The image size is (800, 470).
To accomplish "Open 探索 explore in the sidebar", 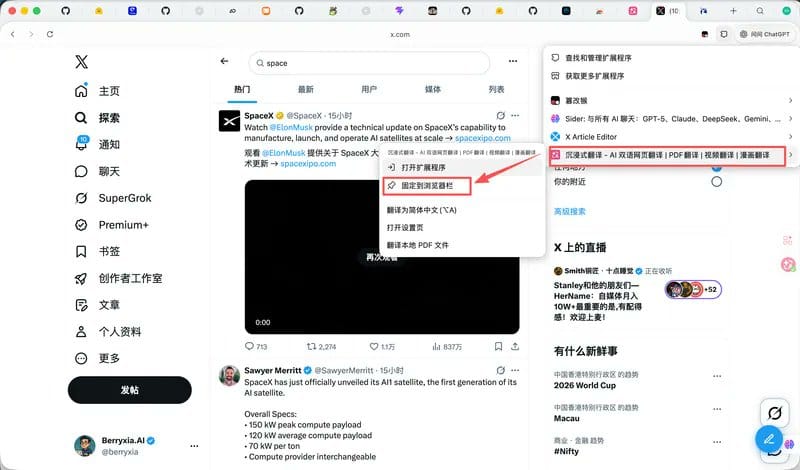I will 97,118.
